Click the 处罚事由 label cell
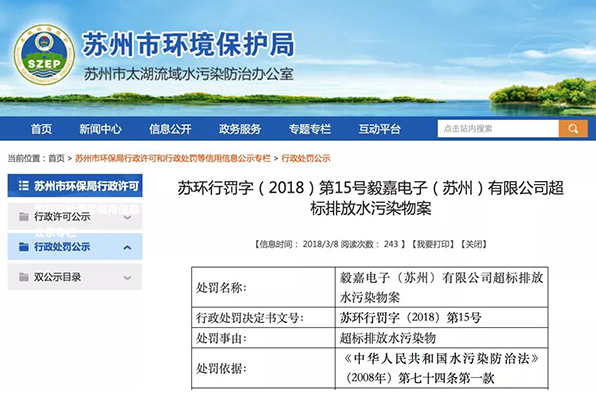The image size is (596, 393). coord(263,338)
